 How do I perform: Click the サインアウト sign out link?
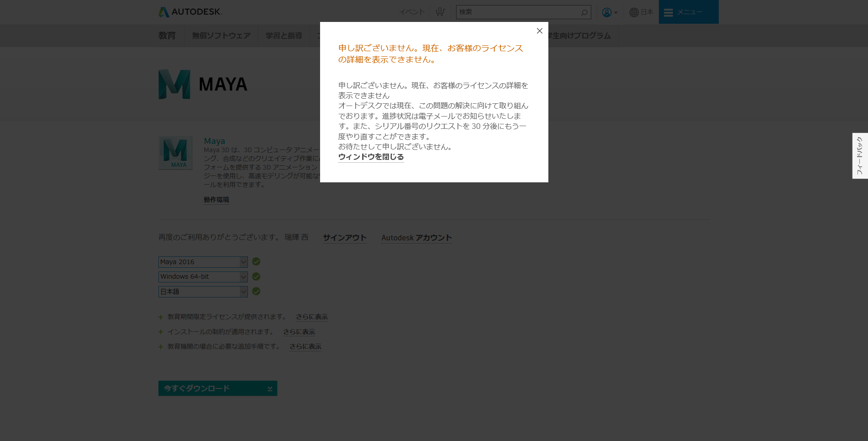[x=345, y=238]
